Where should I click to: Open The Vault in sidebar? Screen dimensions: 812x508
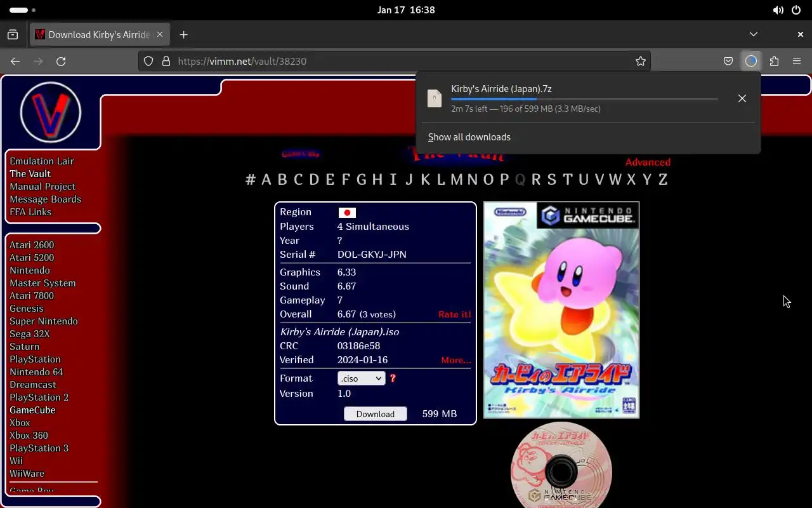(30, 174)
